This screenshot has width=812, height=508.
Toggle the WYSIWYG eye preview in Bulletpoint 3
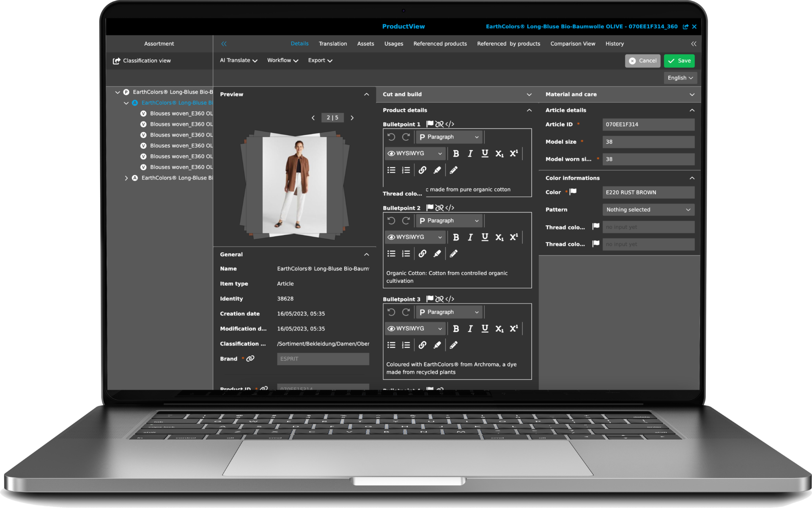[x=391, y=328]
